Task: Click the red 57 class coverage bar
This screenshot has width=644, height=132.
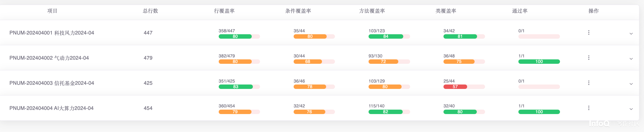Action: pyautogui.click(x=455, y=87)
